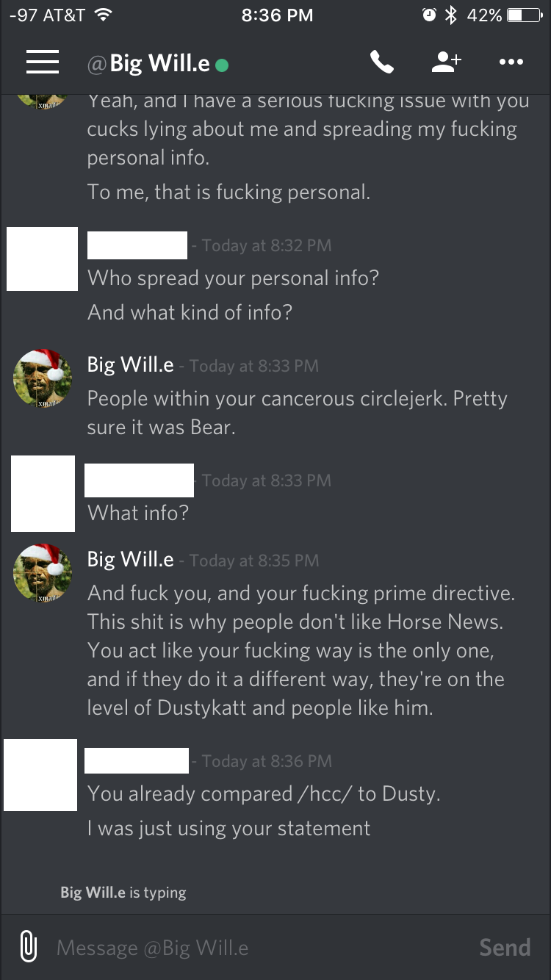The width and height of the screenshot is (551, 980).
Task: Open Big Will.e avatar at 8:35 PM
Action: [x=43, y=574]
